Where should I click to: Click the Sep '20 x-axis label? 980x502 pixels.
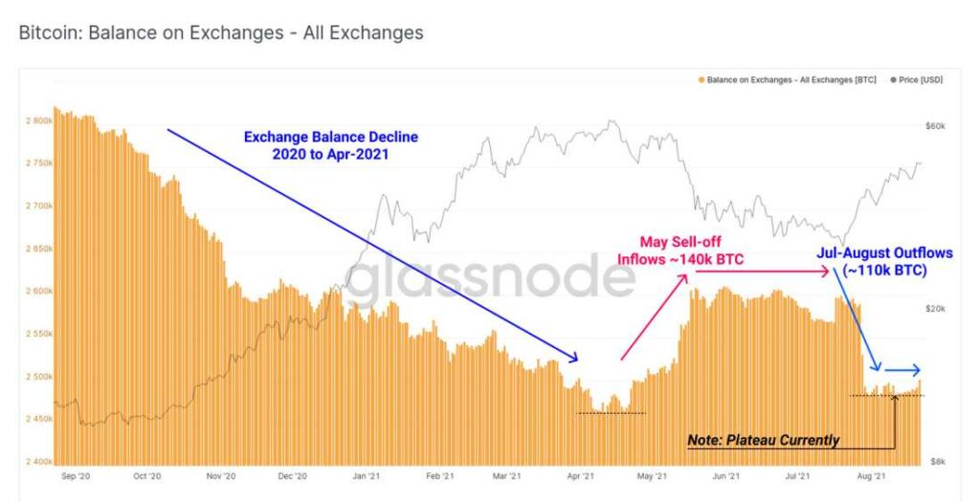(75, 475)
